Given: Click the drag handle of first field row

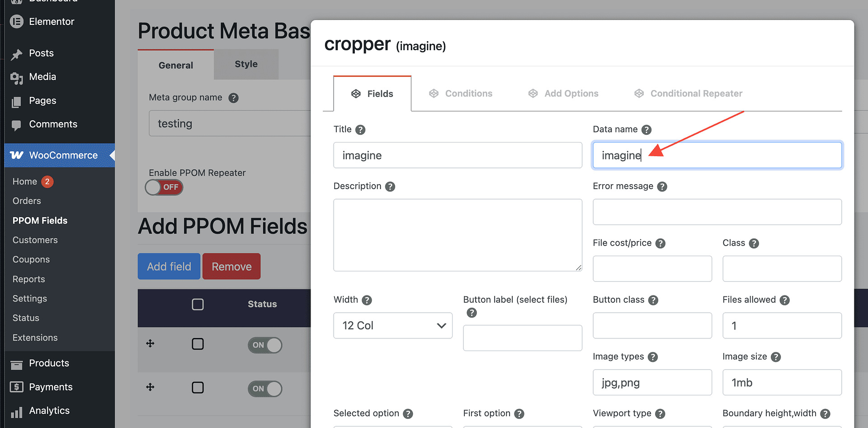Looking at the screenshot, I should tap(151, 344).
